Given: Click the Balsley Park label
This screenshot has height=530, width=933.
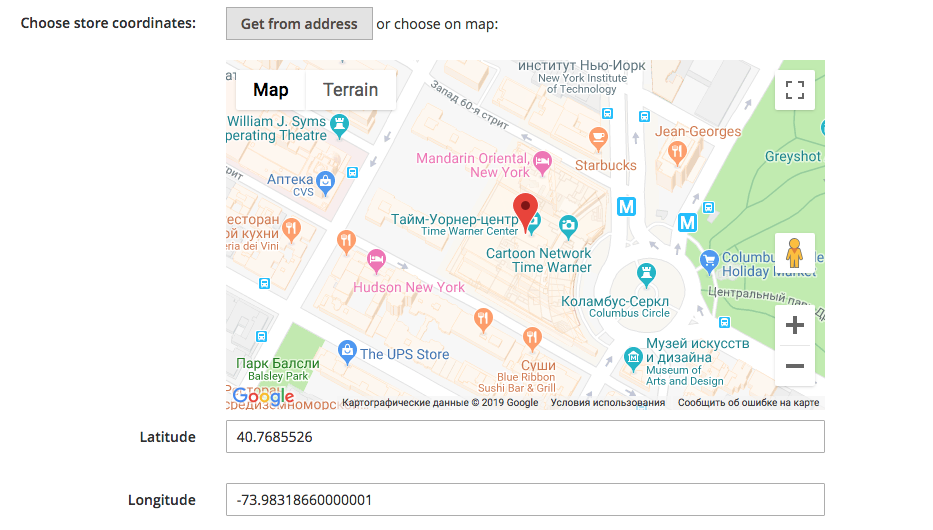Looking at the screenshot, I should coord(278,376).
